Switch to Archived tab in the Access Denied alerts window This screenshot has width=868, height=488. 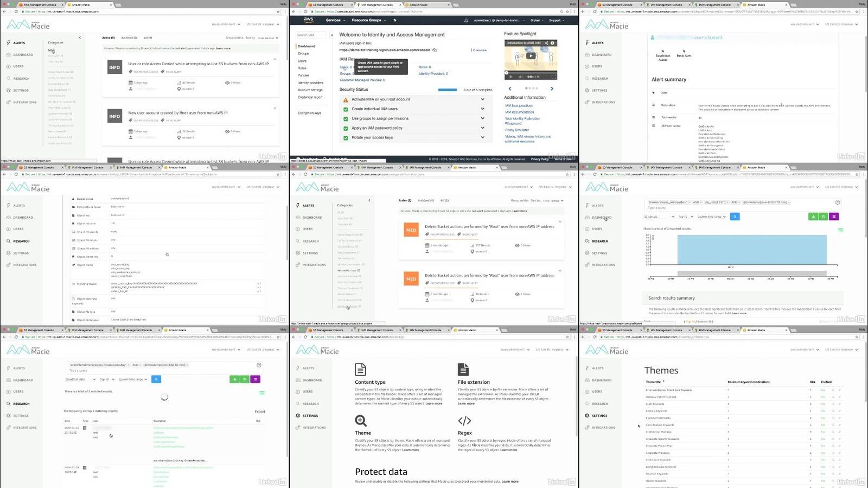pyautogui.click(x=129, y=38)
